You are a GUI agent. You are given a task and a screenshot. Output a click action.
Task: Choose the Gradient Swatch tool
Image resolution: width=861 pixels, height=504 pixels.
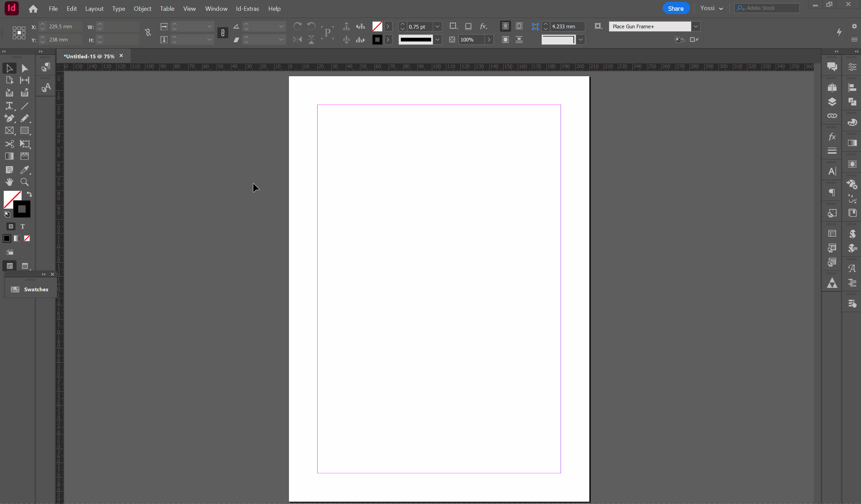[9, 156]
